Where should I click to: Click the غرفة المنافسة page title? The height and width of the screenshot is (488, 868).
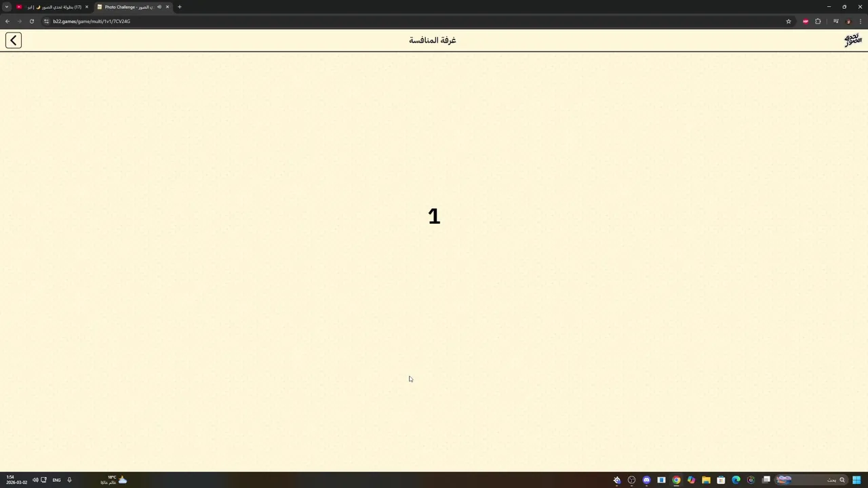(x=433, y=40)
